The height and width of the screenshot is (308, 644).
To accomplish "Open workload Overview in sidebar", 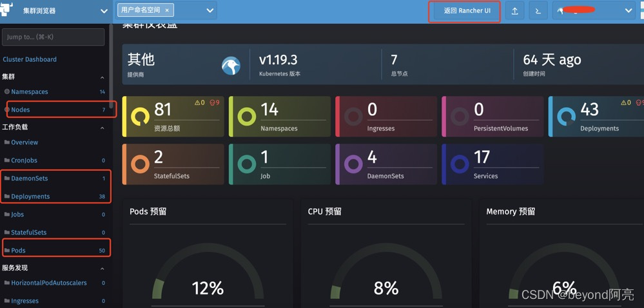I will point(24,142).
